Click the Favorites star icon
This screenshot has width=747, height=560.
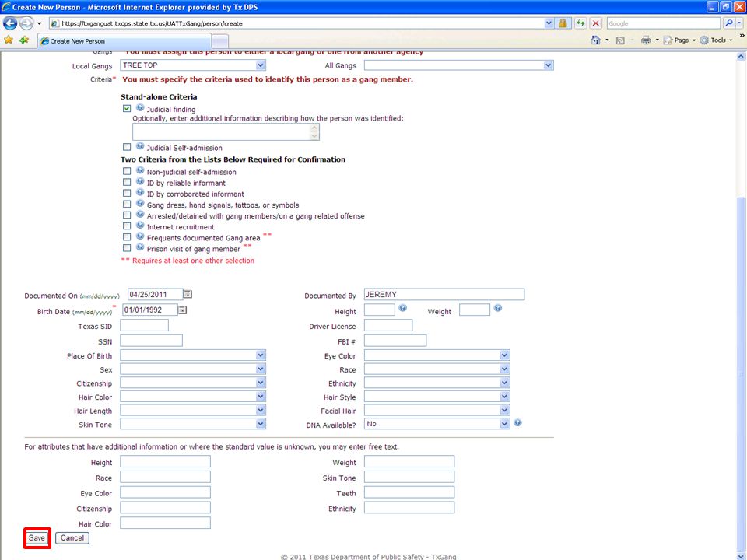tap(9, 40)
